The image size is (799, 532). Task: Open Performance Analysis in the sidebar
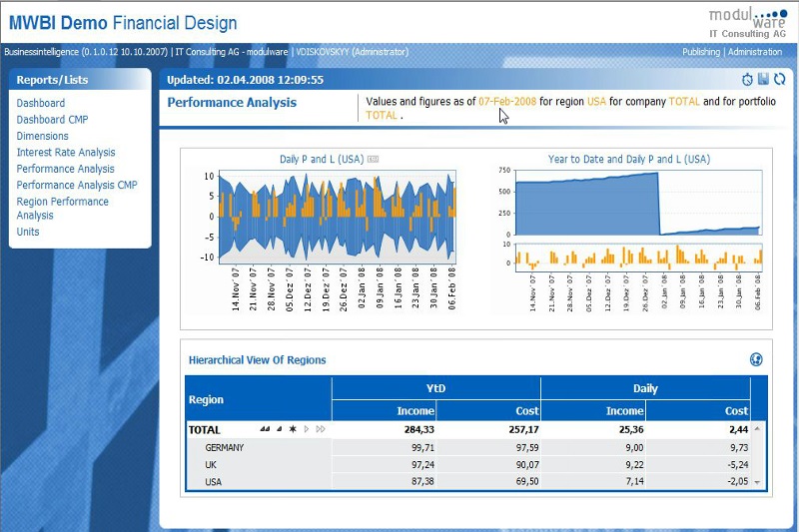65,169
